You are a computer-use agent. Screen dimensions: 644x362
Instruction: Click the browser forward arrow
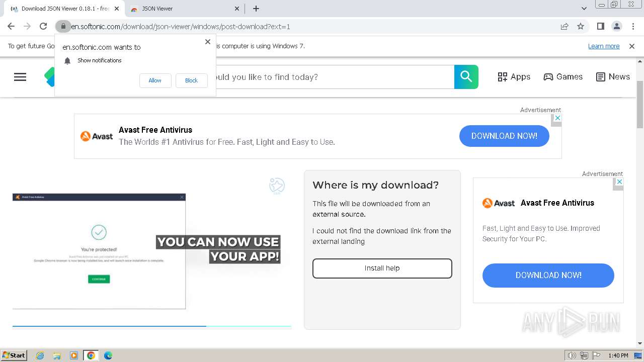pos(27,26)
